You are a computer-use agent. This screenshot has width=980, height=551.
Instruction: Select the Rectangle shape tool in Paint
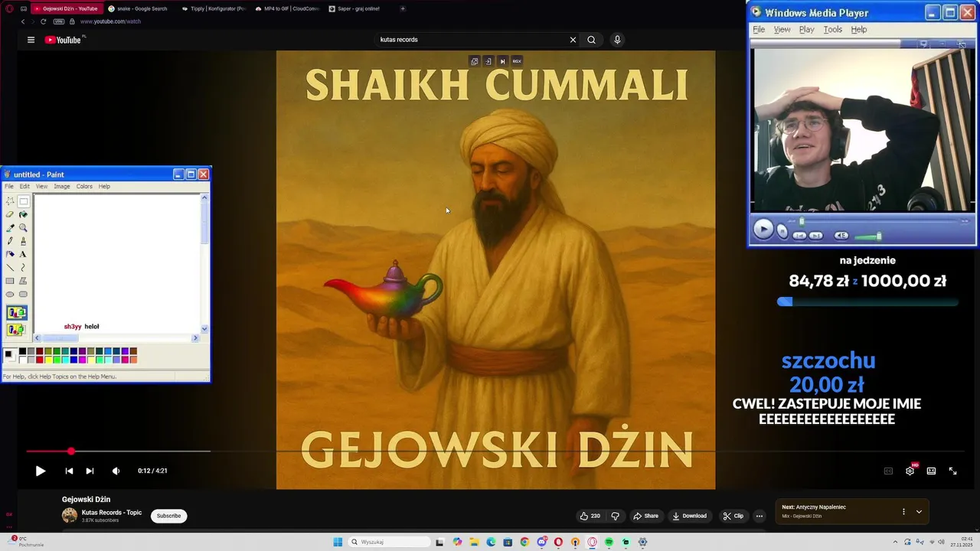tap(10, 281)
